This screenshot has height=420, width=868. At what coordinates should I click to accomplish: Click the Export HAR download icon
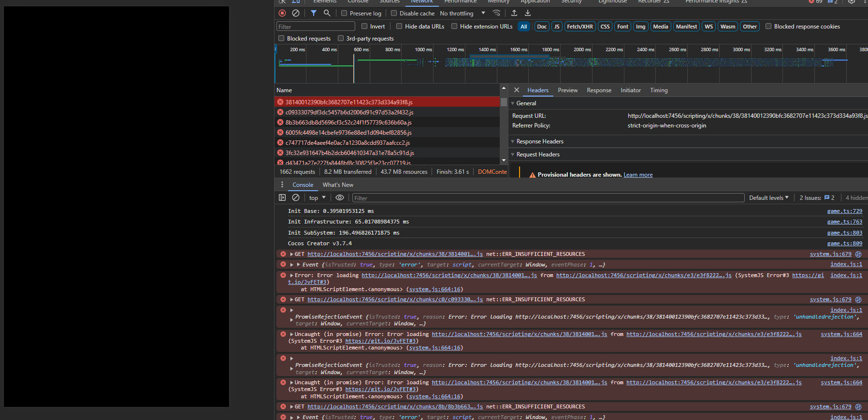[528, 13]
